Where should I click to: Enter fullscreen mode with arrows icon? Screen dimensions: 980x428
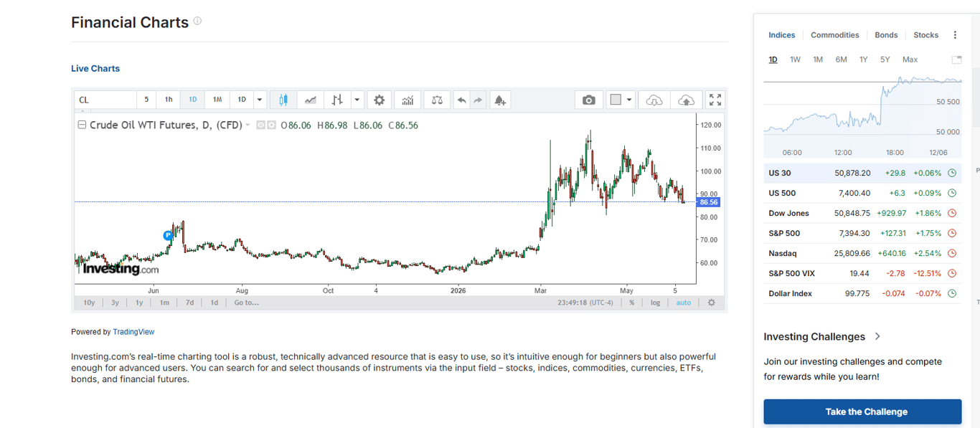(715, 100)
